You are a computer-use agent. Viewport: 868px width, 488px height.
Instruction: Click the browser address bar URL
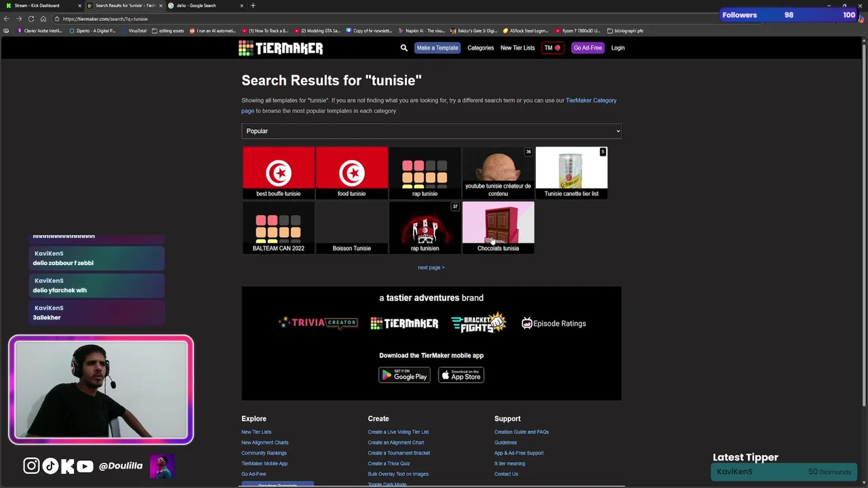click(x=105, y=19)
